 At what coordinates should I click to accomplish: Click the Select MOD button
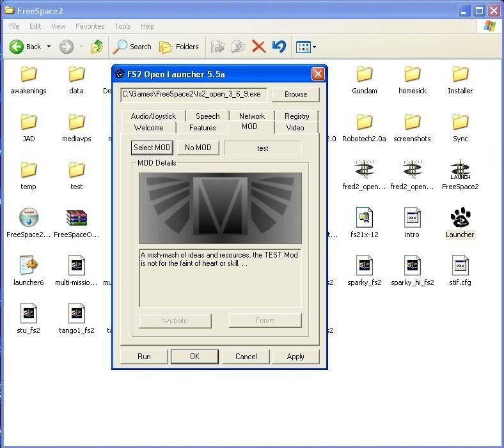click(152, 148)
